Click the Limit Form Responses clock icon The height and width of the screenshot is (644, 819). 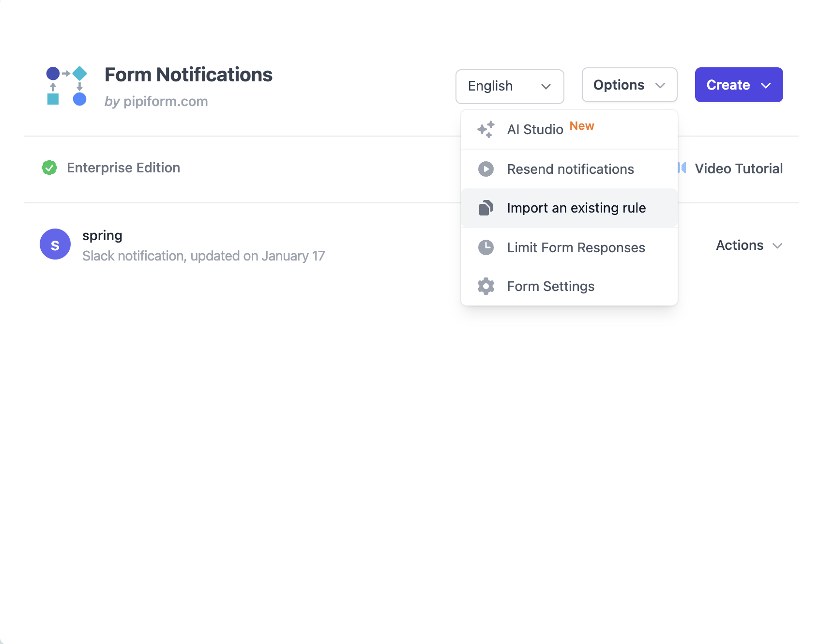485,247
